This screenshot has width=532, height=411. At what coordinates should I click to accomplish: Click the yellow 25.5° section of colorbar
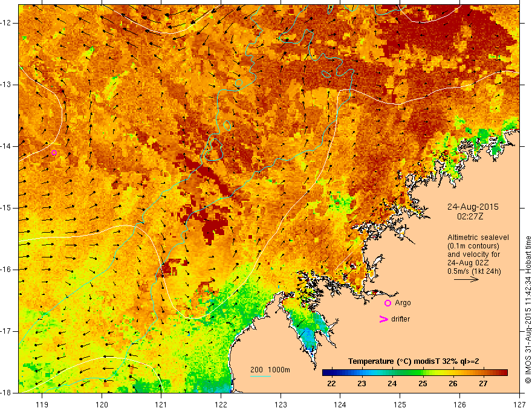point(438,373)
